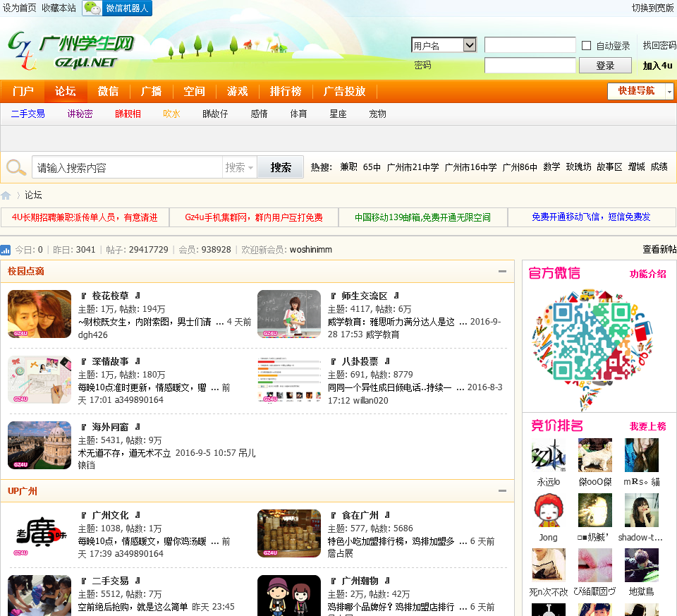
Task: Open 海外同窗 forum thumbnail
Action: pos(39,445)
